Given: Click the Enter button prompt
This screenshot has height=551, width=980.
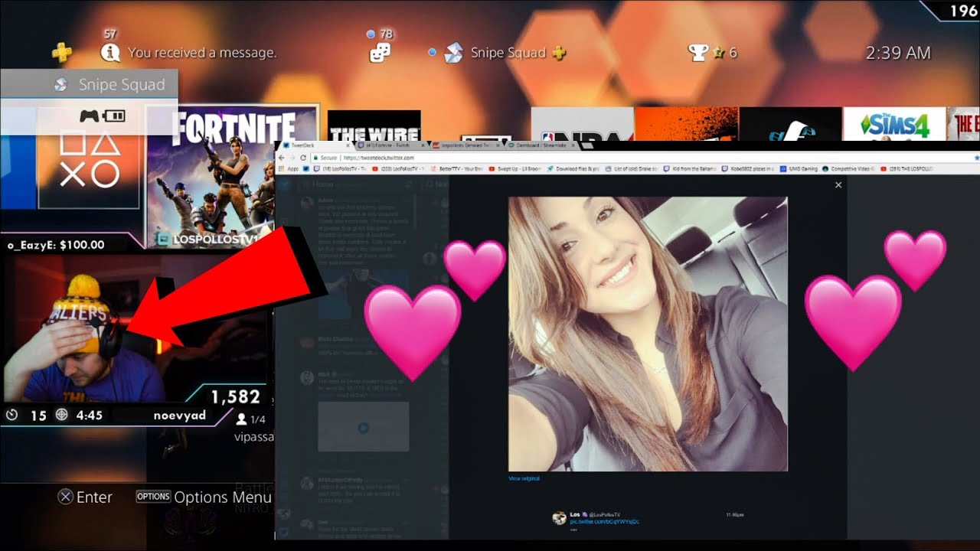Looking at the screenshot, I should tap(85, 497).
